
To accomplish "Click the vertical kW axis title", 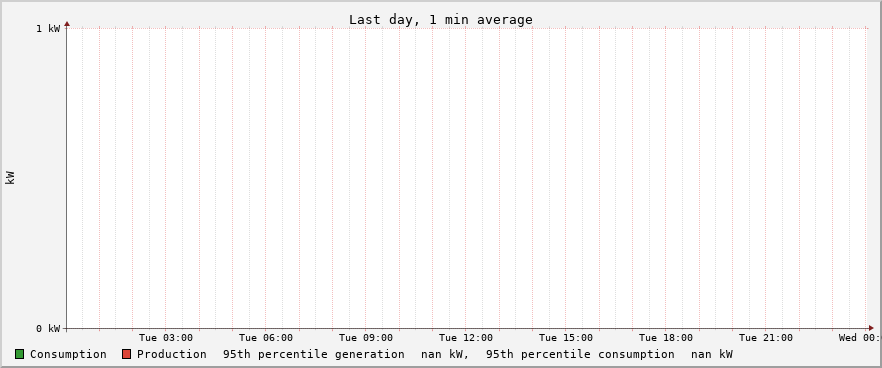I will click(x=10, y=178).
